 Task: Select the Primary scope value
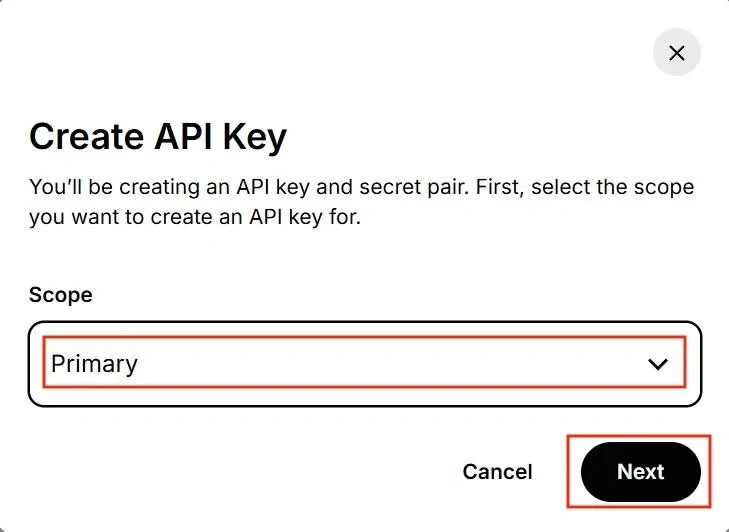pos(95,364)
